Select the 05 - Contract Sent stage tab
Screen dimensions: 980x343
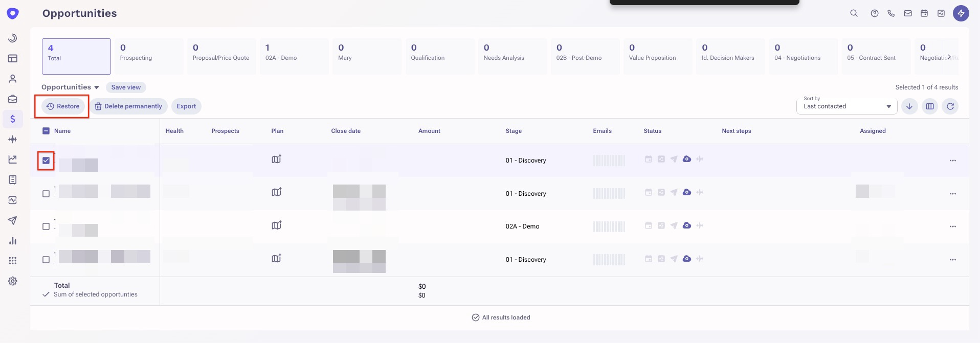(x=876, y=56)
